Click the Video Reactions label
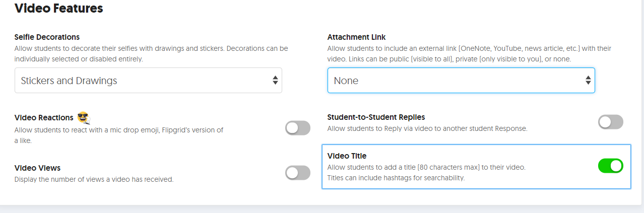This screenshot has height=213, width=644. 44,118
